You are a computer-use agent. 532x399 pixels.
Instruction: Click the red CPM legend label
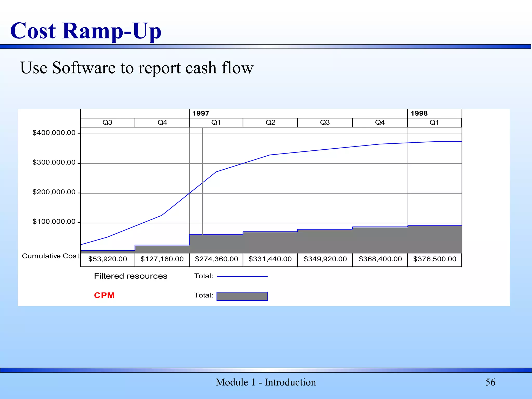(104, 295)
